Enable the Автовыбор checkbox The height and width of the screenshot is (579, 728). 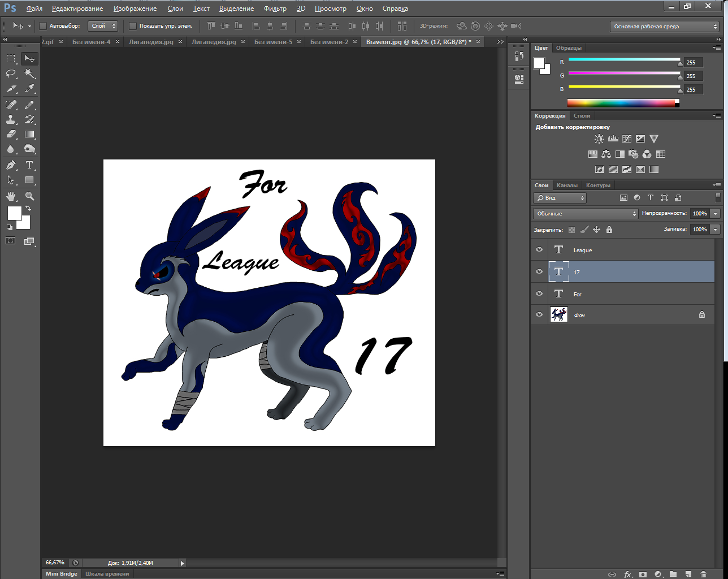[x=43, y=26]
